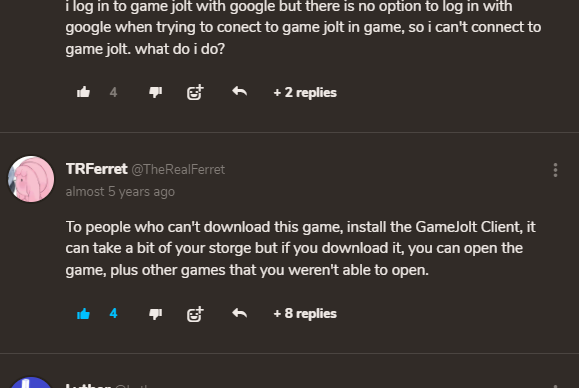Open TRFerret's profile avatar
This screenshot has height=388, width=579.
(31, 179)
